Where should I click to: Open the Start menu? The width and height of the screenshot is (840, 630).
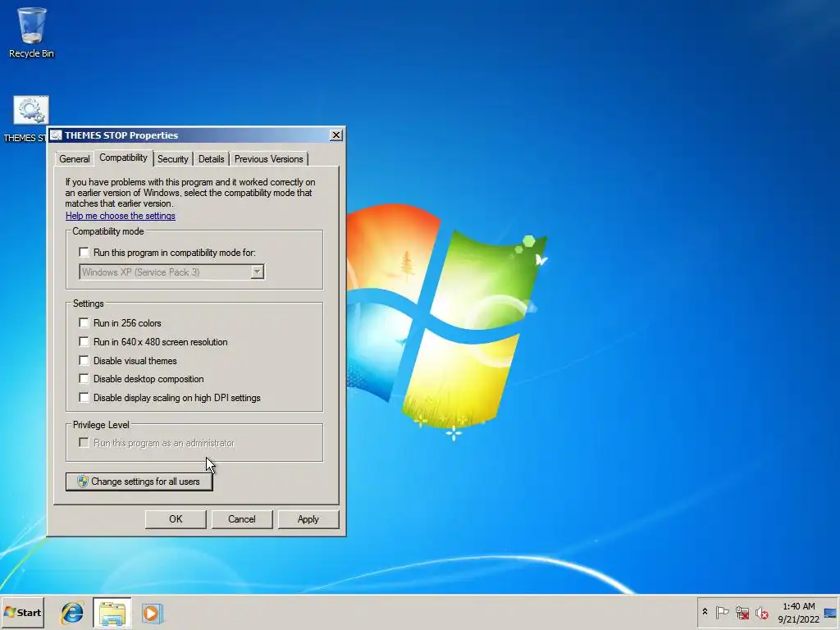point(22,613)
